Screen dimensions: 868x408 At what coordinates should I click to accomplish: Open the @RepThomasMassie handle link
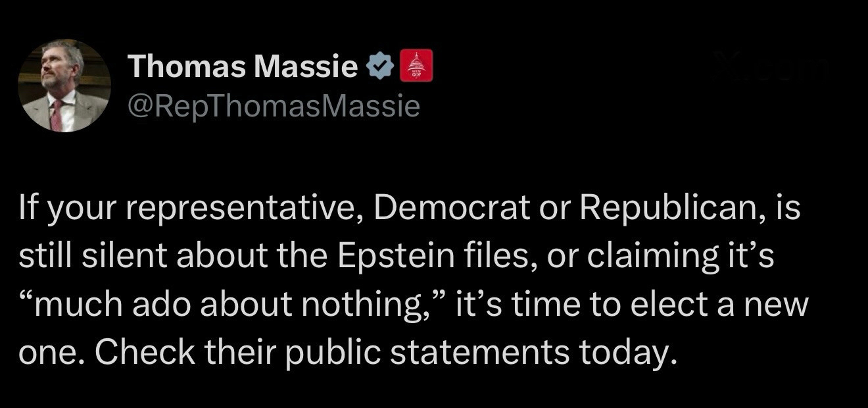(272, 105)
